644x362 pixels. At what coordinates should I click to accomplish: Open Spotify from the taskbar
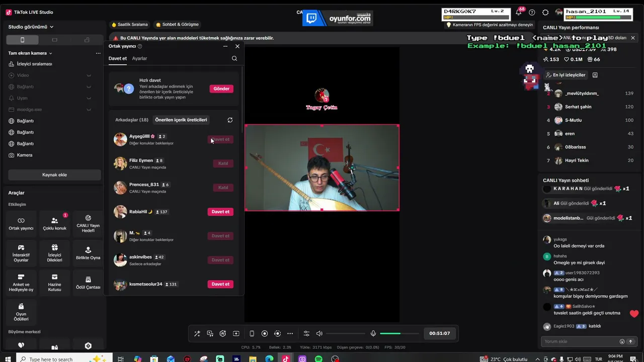point(318,359)
